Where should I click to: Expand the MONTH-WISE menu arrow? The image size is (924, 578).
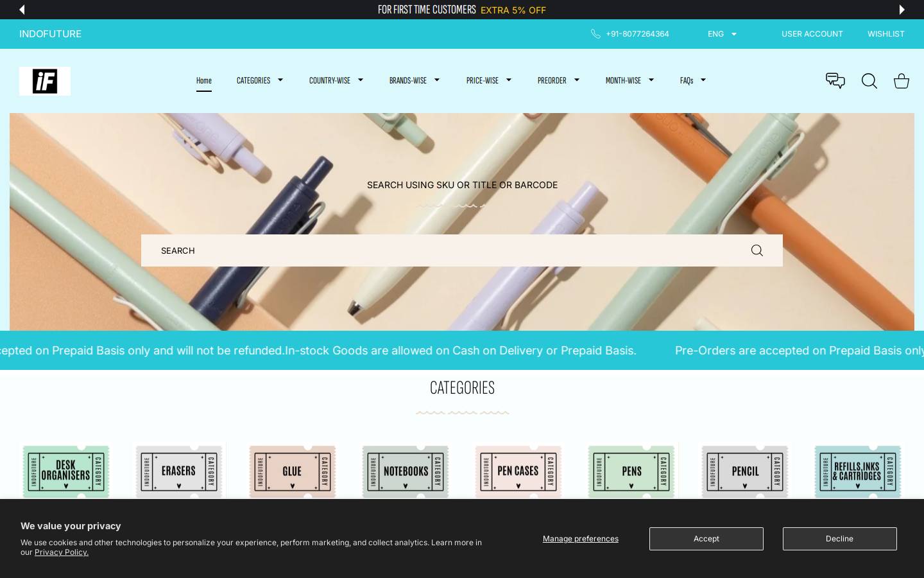tap(651, 80)
